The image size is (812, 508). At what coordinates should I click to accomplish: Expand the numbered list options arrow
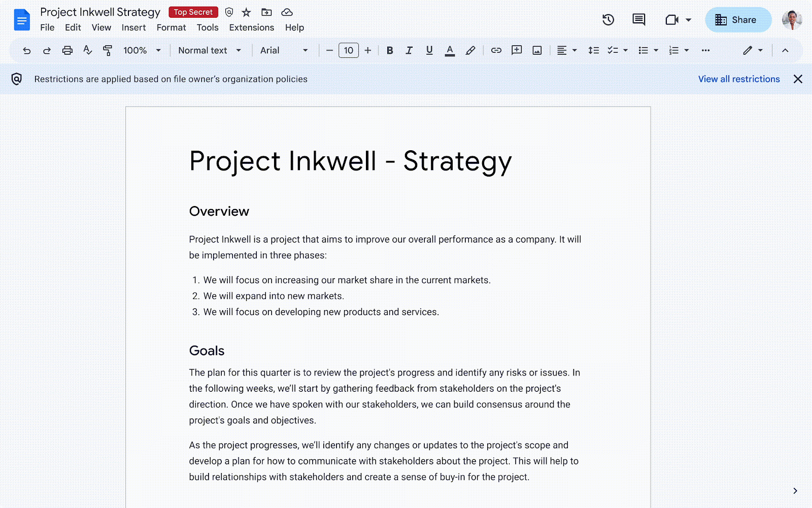[686, 50]
